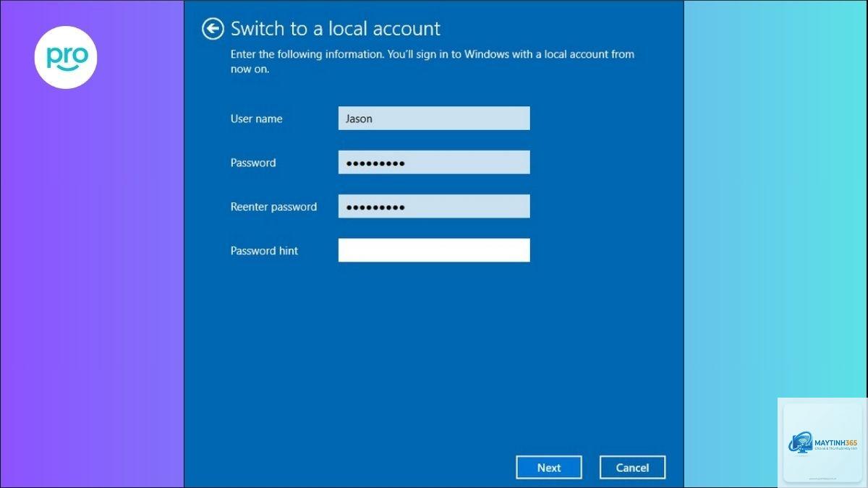Select the Reenter password field
This screenshot has height=488, width=868.
click(x=434, y=206)
